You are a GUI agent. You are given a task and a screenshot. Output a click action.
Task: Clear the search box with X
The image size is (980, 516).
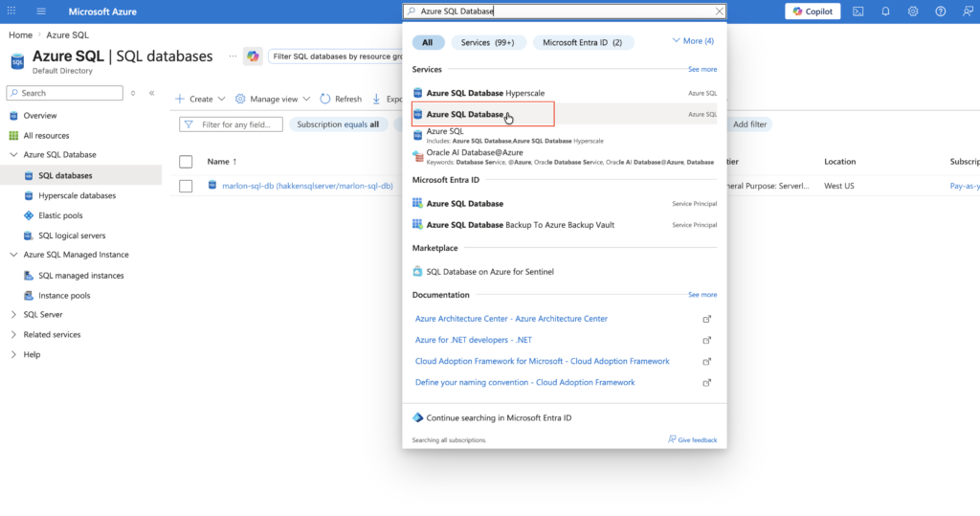[720, 11]
